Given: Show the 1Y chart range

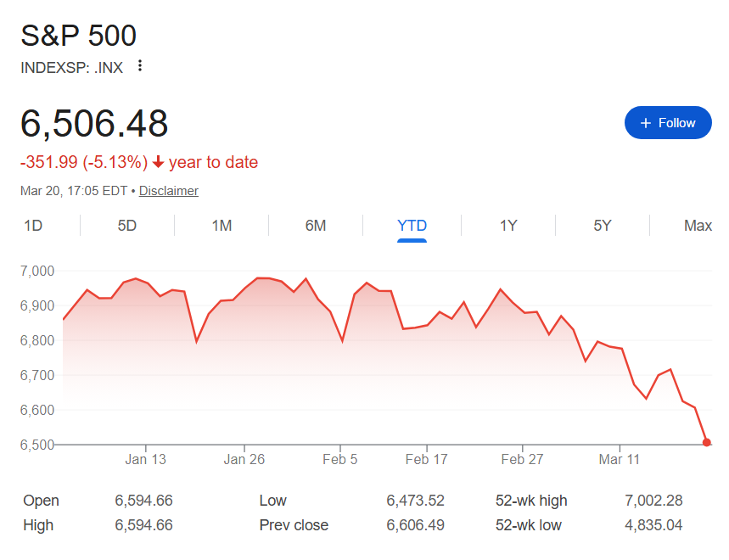Looking at the screenshot, I should (x=508, y=226).
